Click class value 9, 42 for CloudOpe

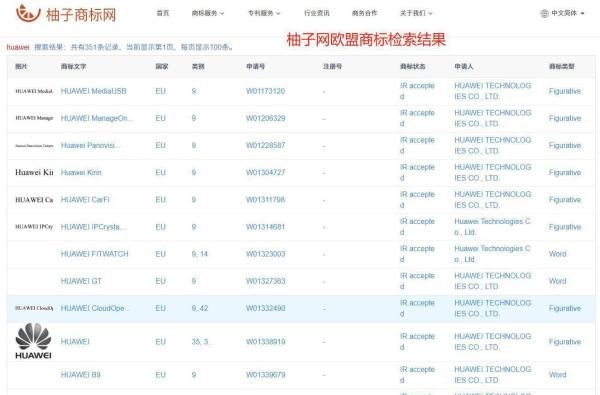click(200, 308)
